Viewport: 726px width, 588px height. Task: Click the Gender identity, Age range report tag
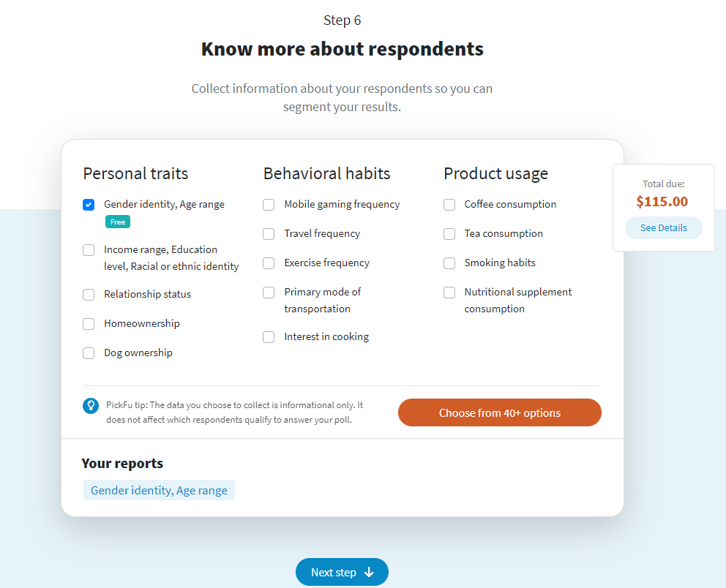tap(159, 490)
